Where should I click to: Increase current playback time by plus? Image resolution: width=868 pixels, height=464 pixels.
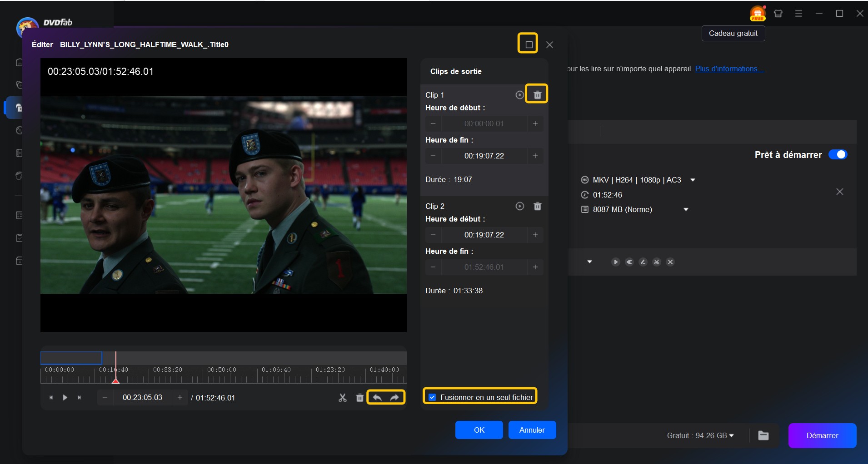click(x=180, y=398)
